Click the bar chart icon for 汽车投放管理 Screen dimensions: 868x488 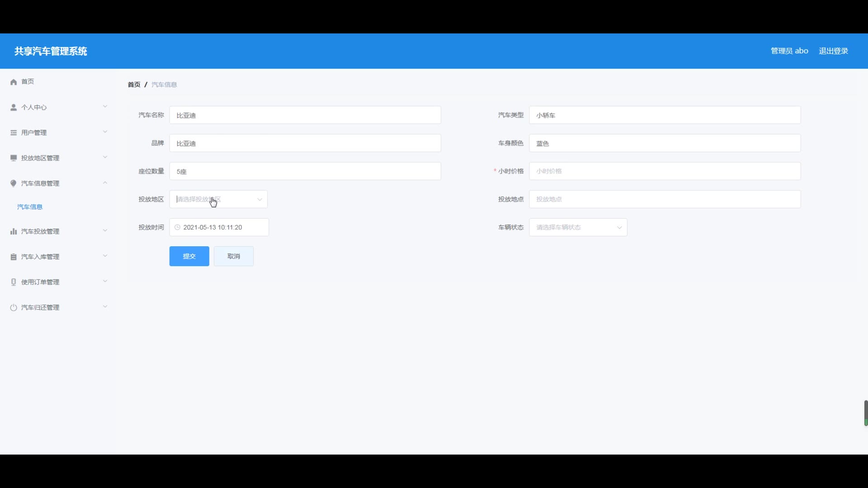pos(14,231)
